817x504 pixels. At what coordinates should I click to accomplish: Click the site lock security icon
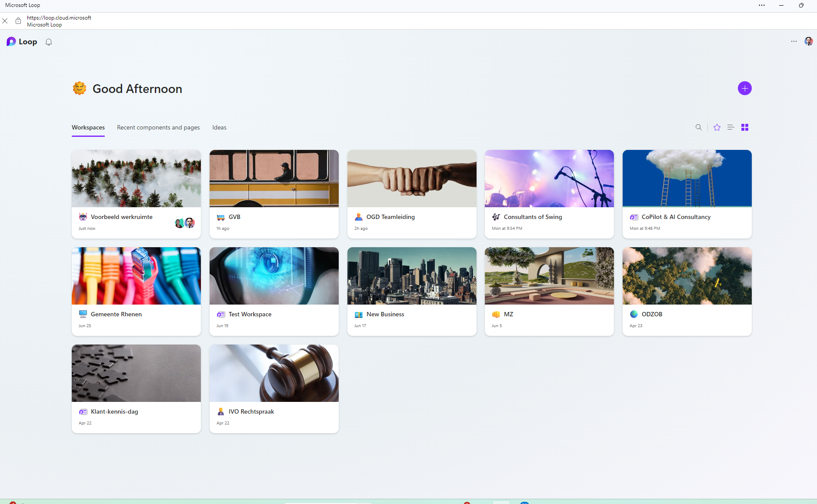click(x=18, y=21)
